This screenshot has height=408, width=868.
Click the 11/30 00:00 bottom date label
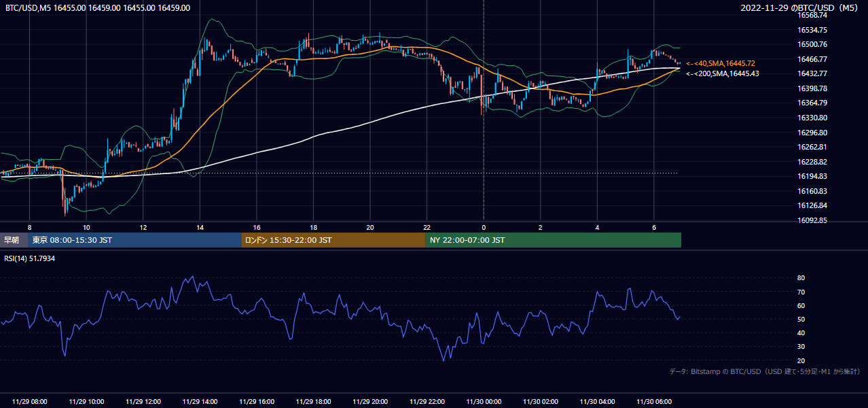[x=484, y=402]
